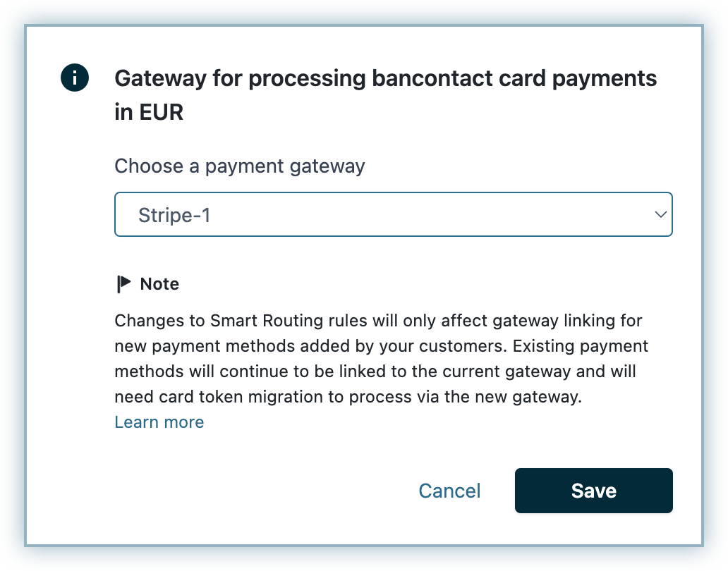Viewport: 728px width, 571px height.
Task: Save the selected payment gateway
Action: tap(593, 491)
